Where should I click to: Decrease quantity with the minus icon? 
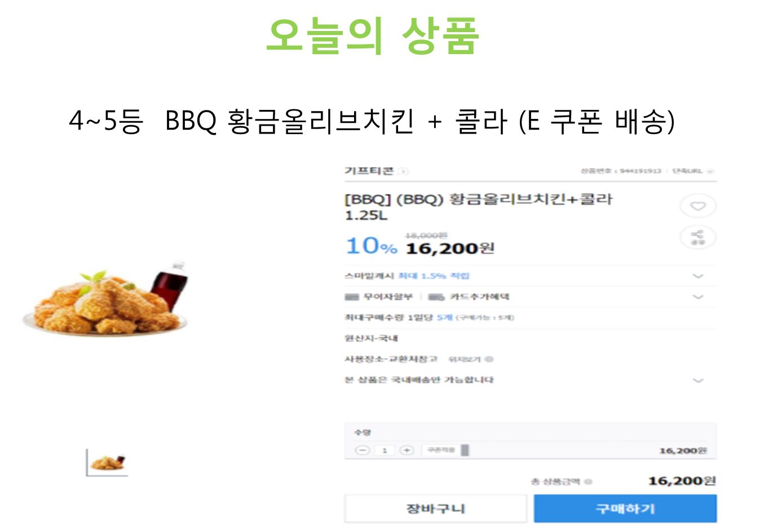point(363,450)
